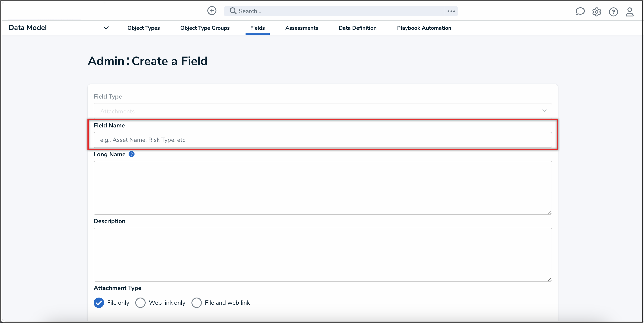The image size is (644, 323).
Task: Switch to the Object Types tab
Action: click(x=143, y=28)
